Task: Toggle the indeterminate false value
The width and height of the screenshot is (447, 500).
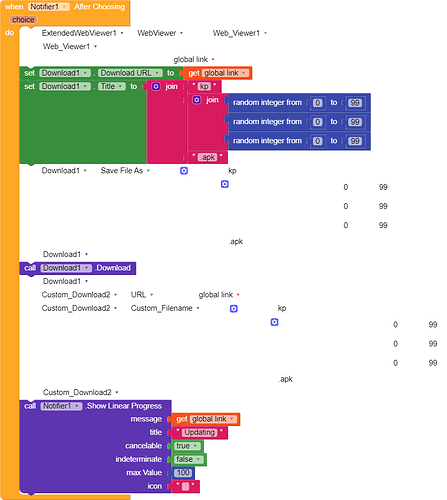Action: (188, 459)
